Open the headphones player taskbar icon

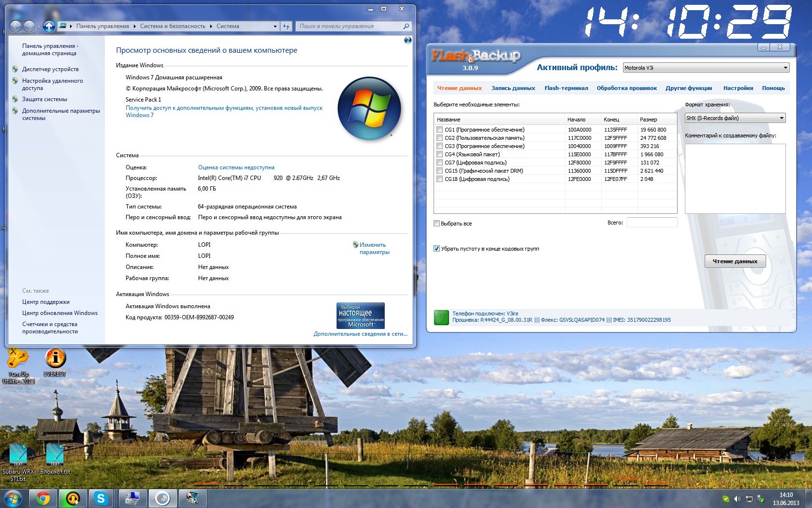(x=72, y=498)
